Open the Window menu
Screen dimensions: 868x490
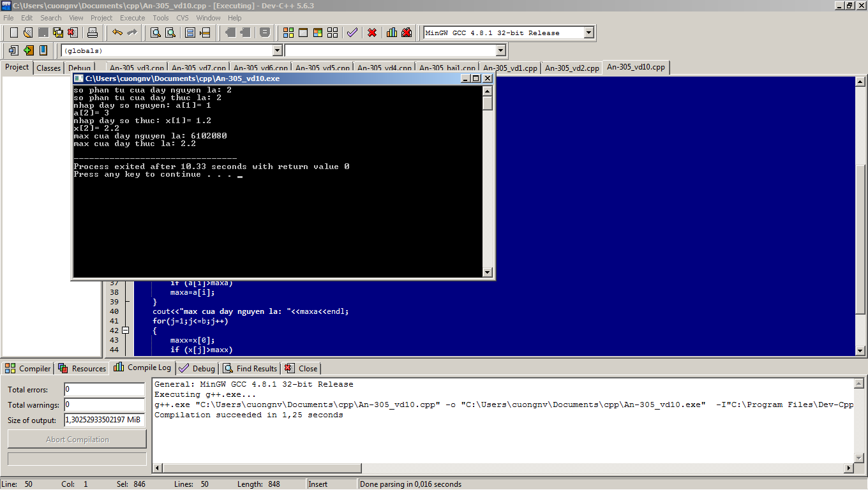pos(208,18)
